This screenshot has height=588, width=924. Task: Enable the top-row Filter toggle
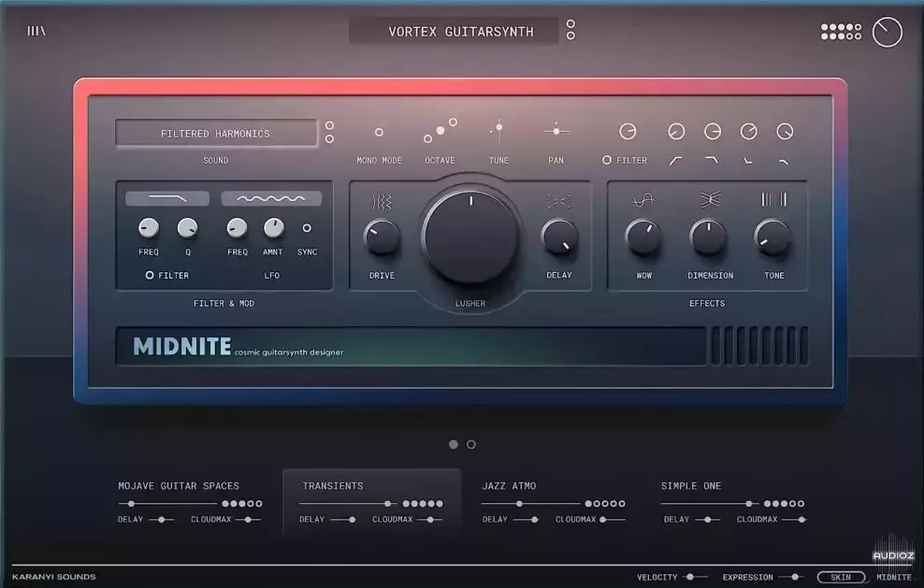(606, 160)
